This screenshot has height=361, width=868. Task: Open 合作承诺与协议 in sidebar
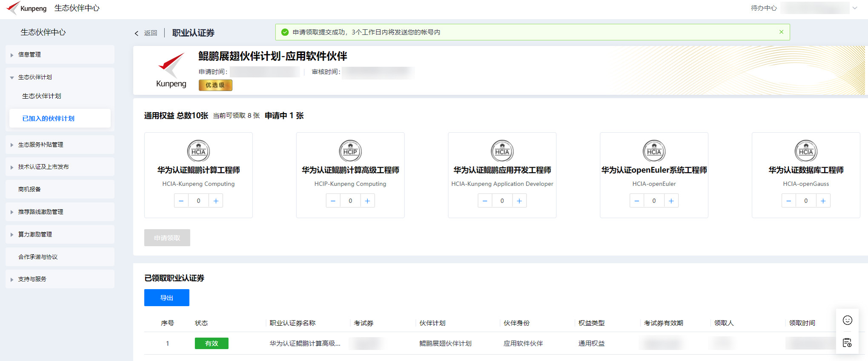60,257
